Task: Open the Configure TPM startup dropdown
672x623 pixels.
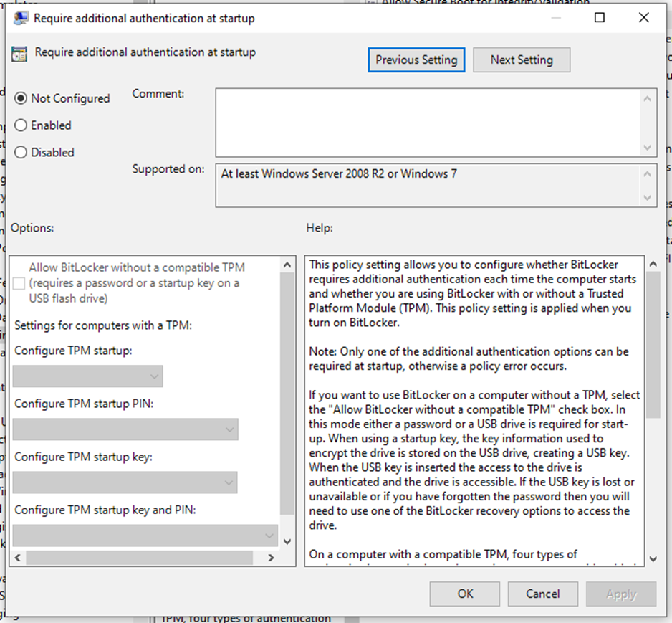Action: 88,376
